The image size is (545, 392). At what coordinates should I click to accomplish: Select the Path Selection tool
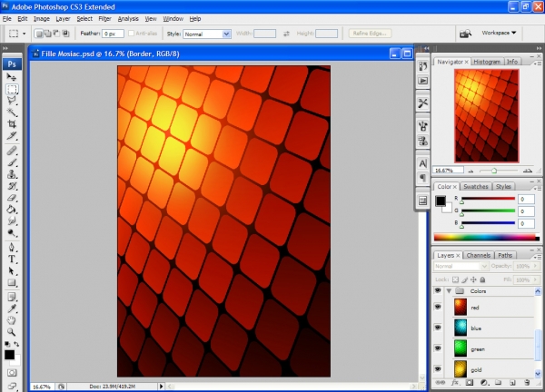coord(12,270)
